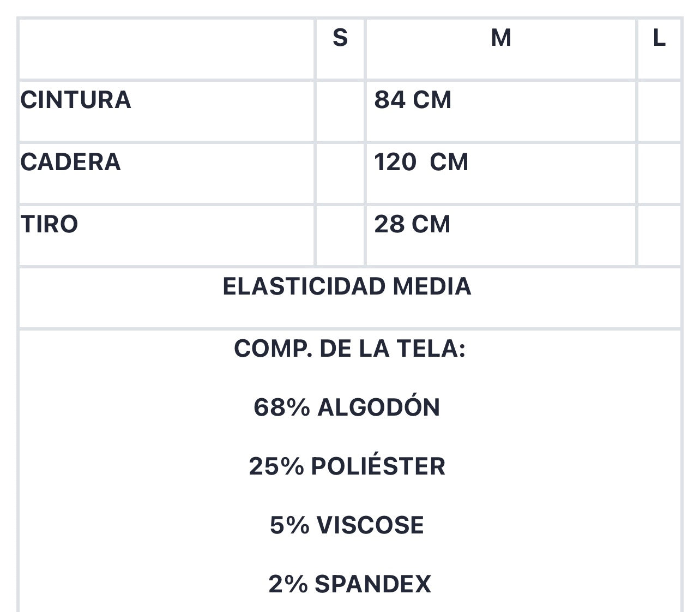The height and width of the screenshot is (612, 700).
Task: Select the 25% POLIÉSTER line
Action: pyautogui.click(x=347, y=466)
